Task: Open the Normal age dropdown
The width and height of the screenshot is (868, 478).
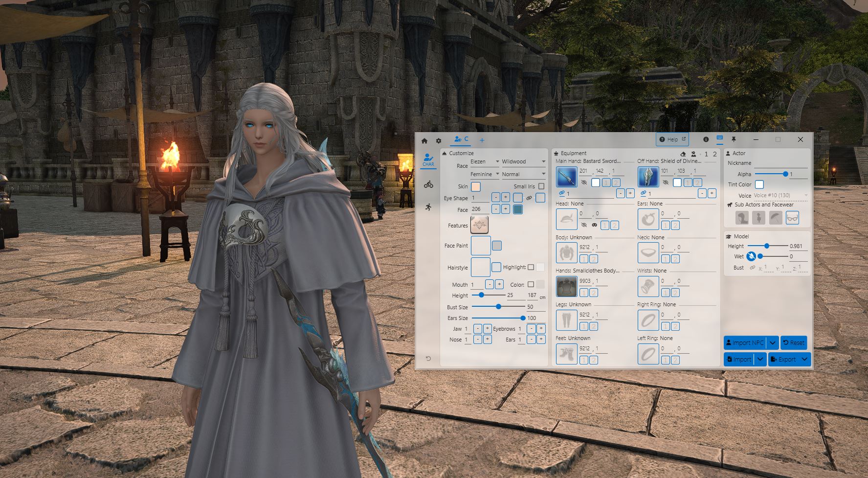Action: click(523, 174)
